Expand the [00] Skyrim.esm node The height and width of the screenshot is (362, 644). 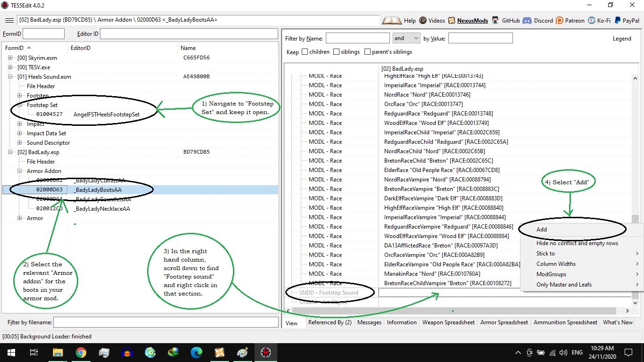click(x=11, y=58)
